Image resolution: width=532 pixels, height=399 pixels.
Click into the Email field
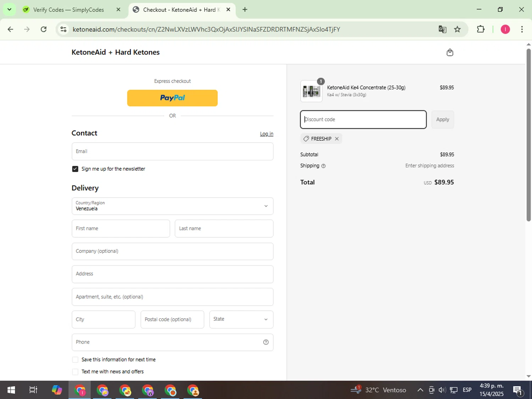[x=172, y=151]
